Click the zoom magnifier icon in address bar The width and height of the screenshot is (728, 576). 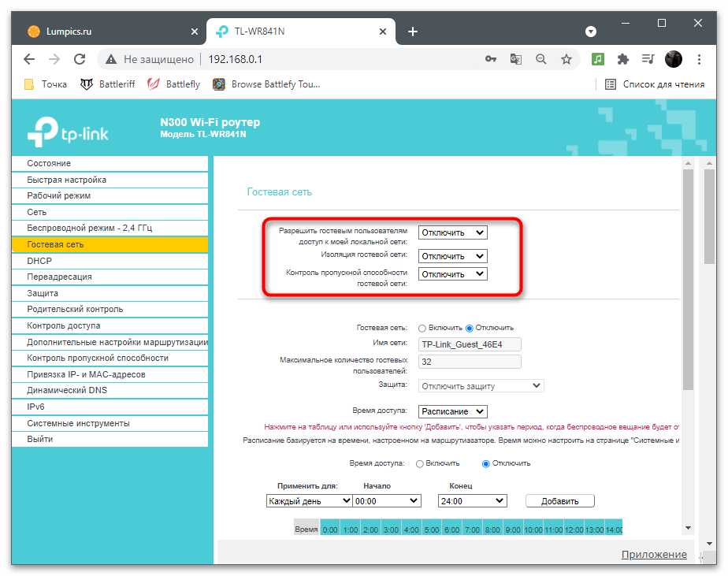click(x=540, y=59)
